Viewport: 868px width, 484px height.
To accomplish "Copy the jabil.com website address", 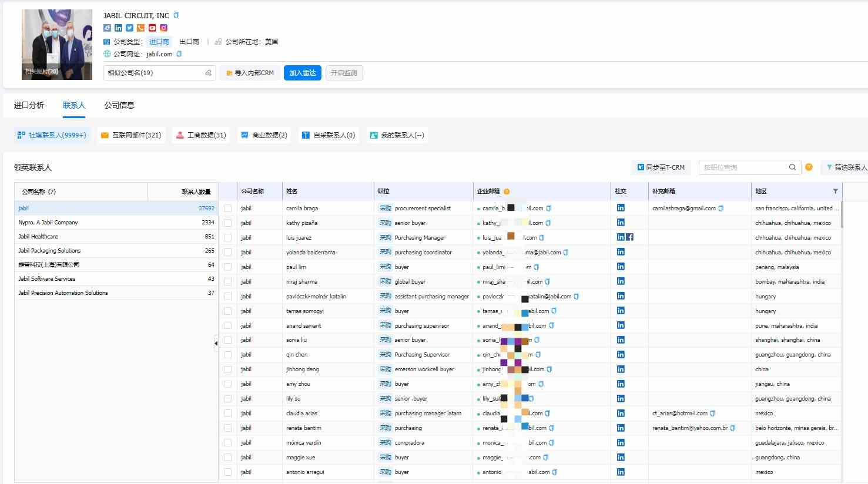I will [179, 54].
